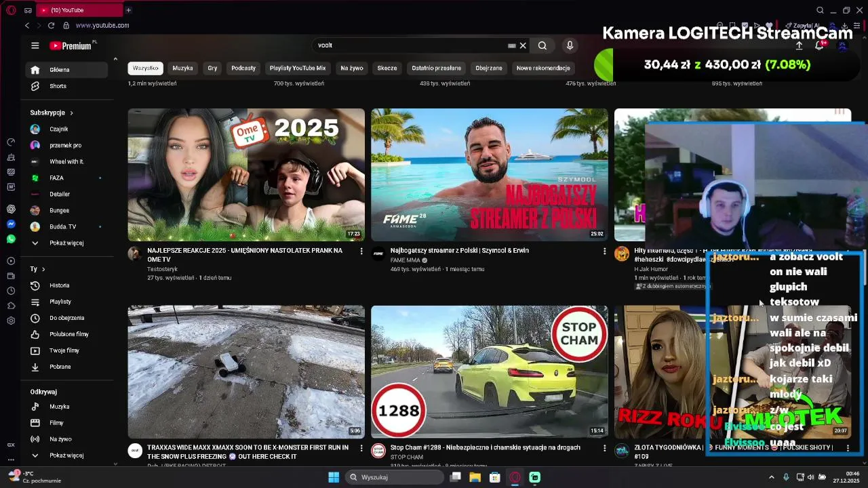Open Pobrane downloads
The image size is (868, 488).
66,367
